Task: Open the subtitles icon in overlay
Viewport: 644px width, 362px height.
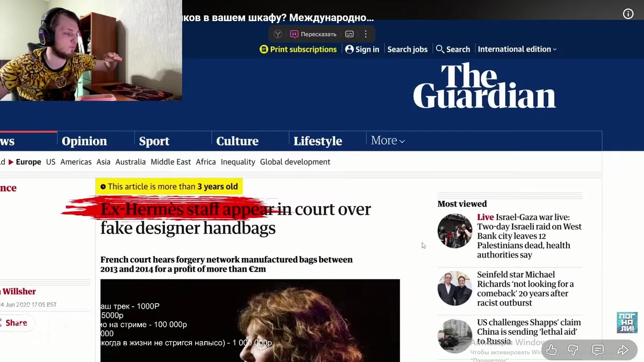Action: click(349, 34)
